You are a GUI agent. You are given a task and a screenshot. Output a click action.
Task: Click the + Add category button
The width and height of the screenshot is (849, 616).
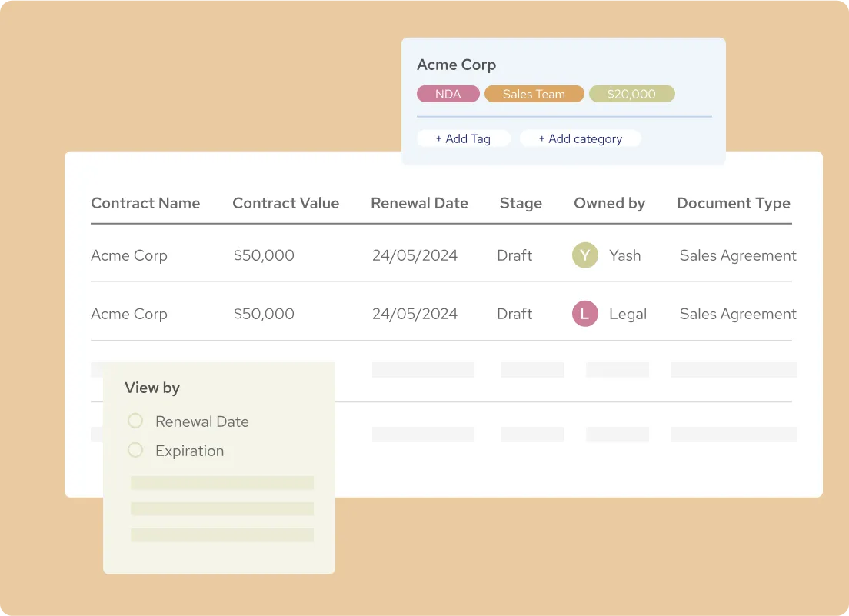click(x=580, y=138)
